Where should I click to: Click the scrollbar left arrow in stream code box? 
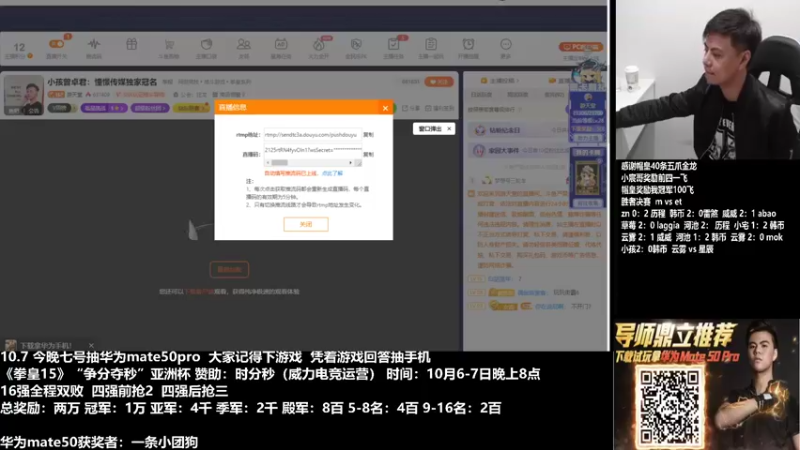(x=267, y=162)
